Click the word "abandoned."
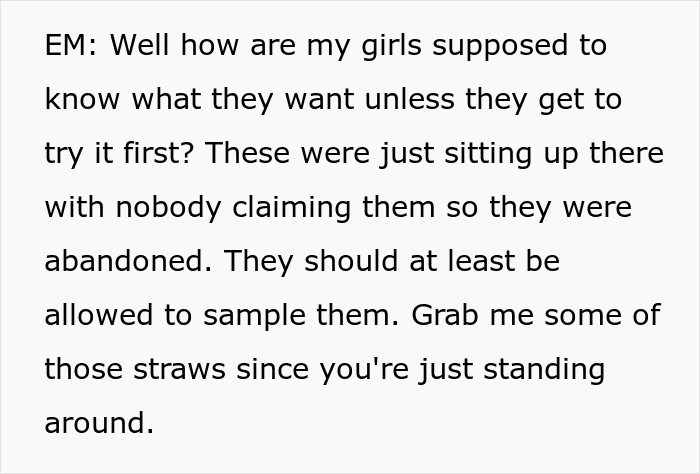The image size is (700, 474). click(x=126, y=263)
